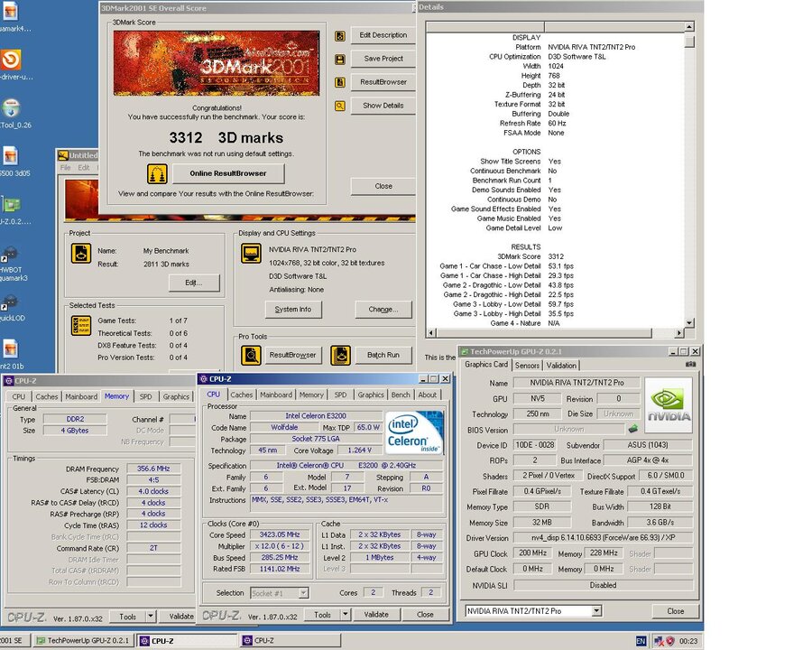This screenshot has height=650, width=812.
Task: Click the Edit project button
Action: (194, 283)
